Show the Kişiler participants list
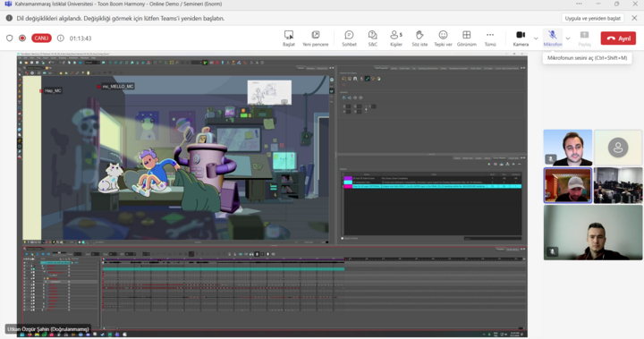 tap(396, 38)
